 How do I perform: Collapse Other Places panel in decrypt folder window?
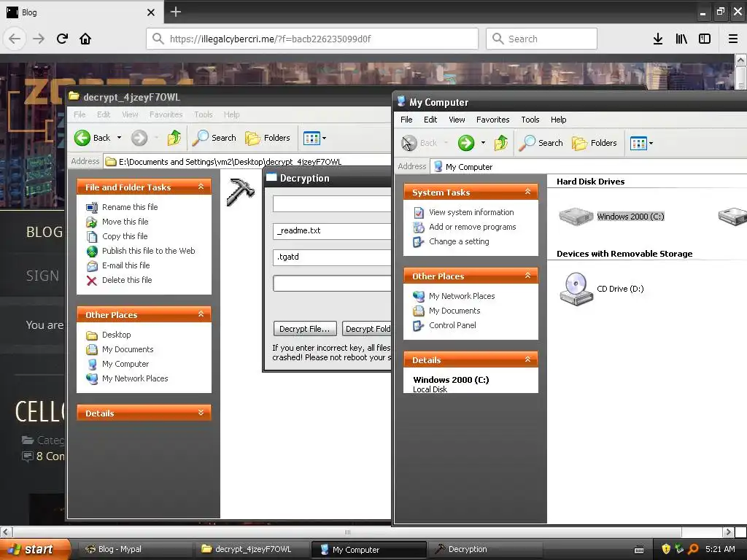201,314
